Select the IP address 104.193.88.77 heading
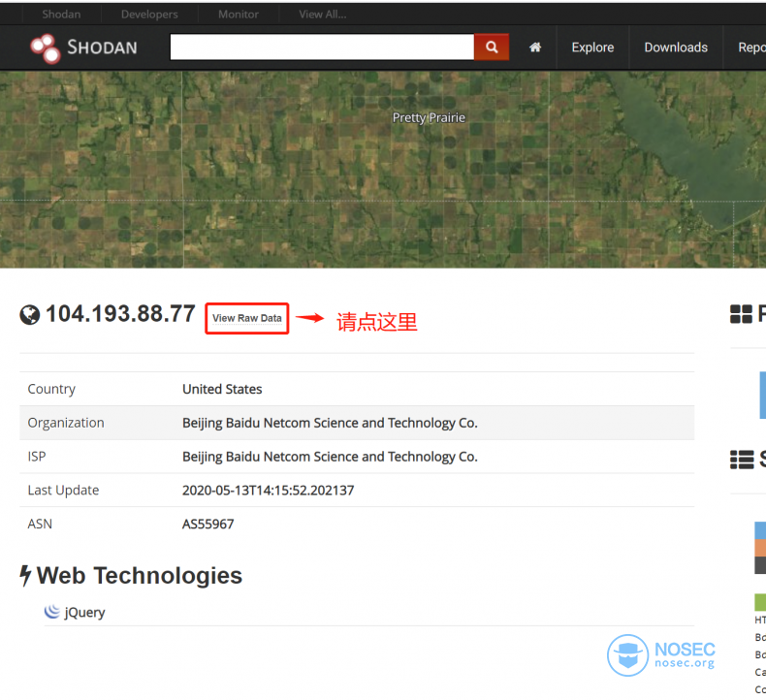Viewport: 766px width, 700px height. coord(120,313)
